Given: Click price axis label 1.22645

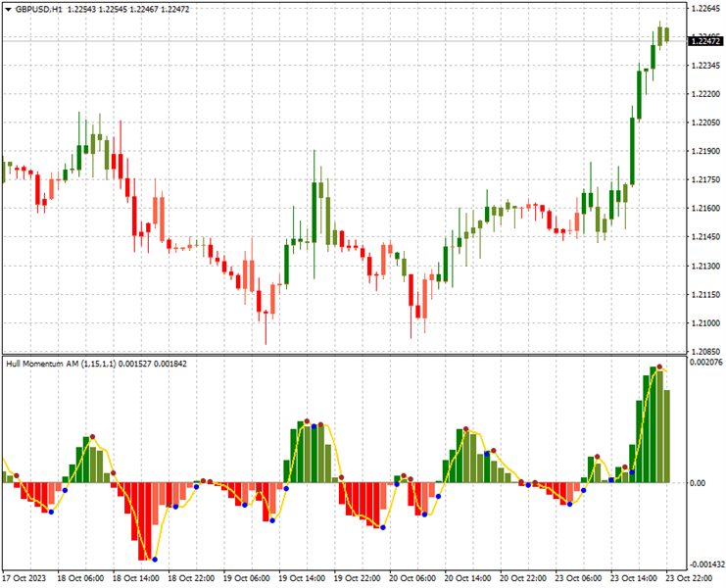Looking at the screenshot, I should tap(705, 8).
